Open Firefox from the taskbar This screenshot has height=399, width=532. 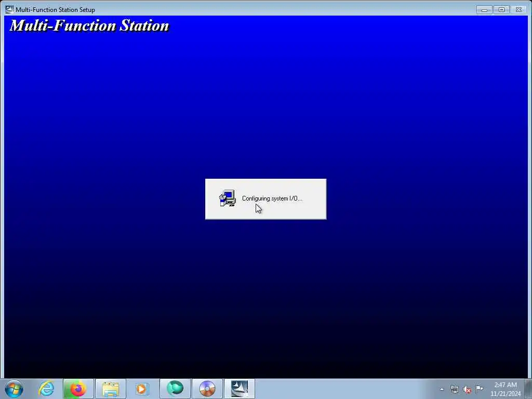tap(78, 389)
